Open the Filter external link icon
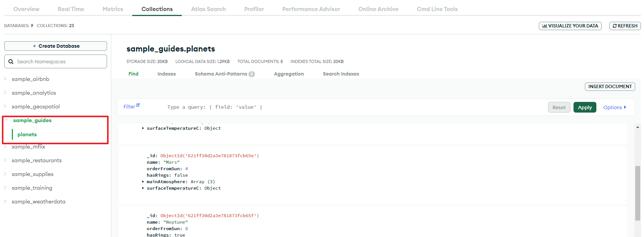The width and height of the screenshot is (644, 237). pyautogui.click(x=138, y=105)
